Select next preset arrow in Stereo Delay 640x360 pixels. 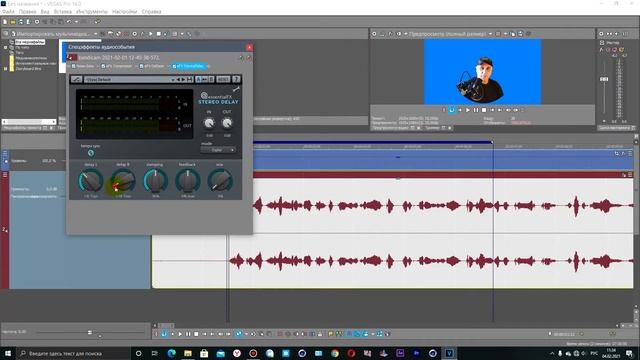click(183, 80)
